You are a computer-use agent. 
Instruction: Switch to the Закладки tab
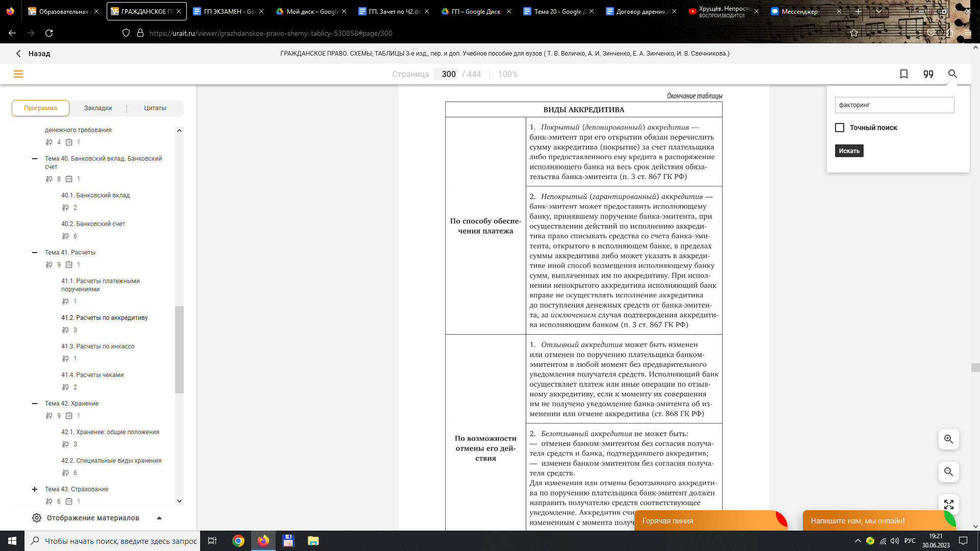point(98,108)
